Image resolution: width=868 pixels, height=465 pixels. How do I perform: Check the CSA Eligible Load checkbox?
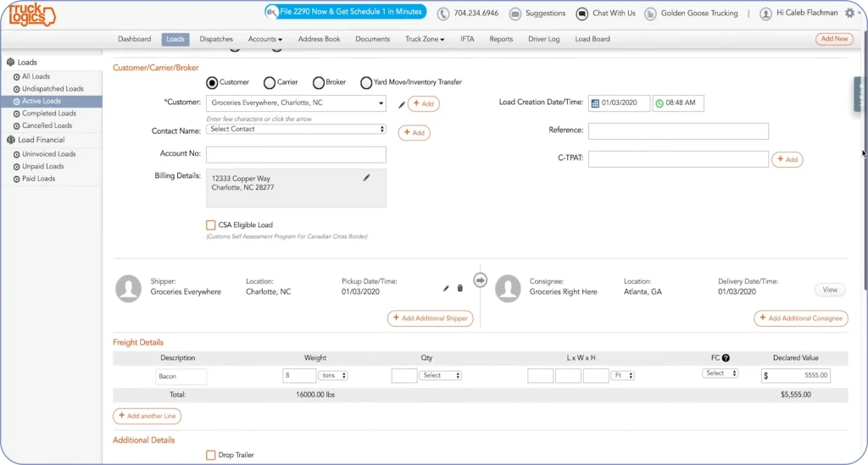pos(210,225)
